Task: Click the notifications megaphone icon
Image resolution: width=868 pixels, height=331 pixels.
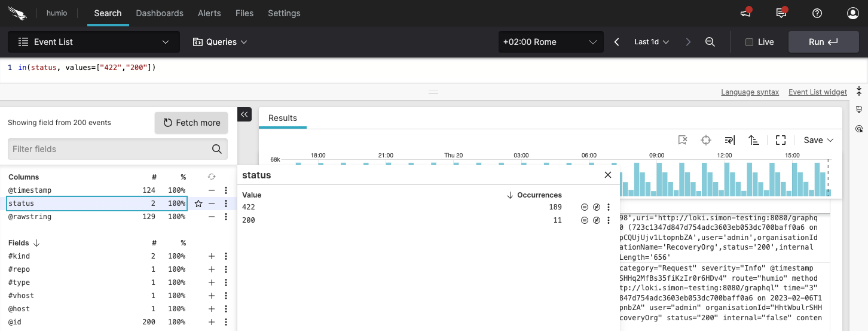Action: click(x=745, y=13)
